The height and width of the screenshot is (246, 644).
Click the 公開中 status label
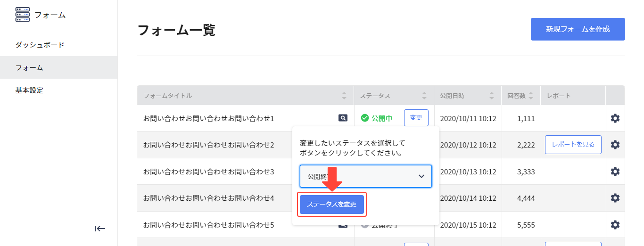[x=382, y=118]
